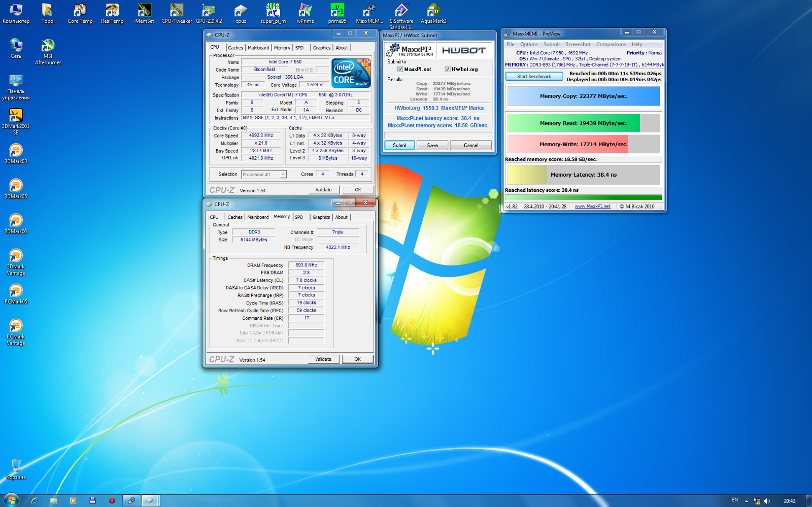Toggle the MaxxPI.net submit checkbox
The width and height of the screenshot is (812, 507).
tap(400, 70)
